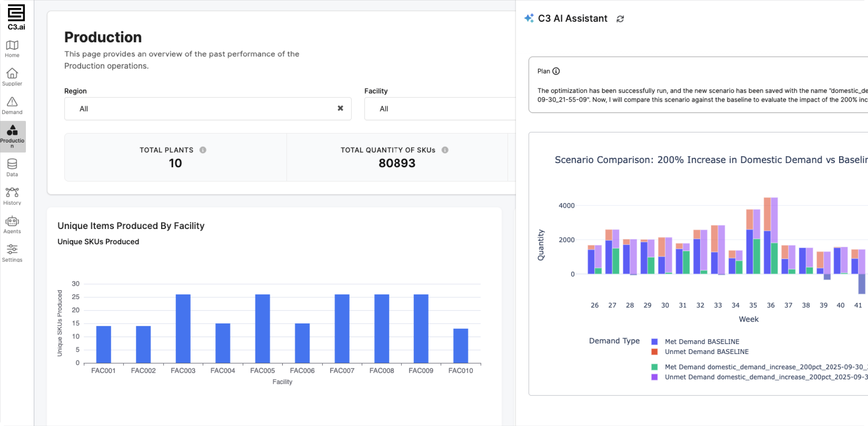Click the Unmet Demand BASELINE red swatch

654,352
